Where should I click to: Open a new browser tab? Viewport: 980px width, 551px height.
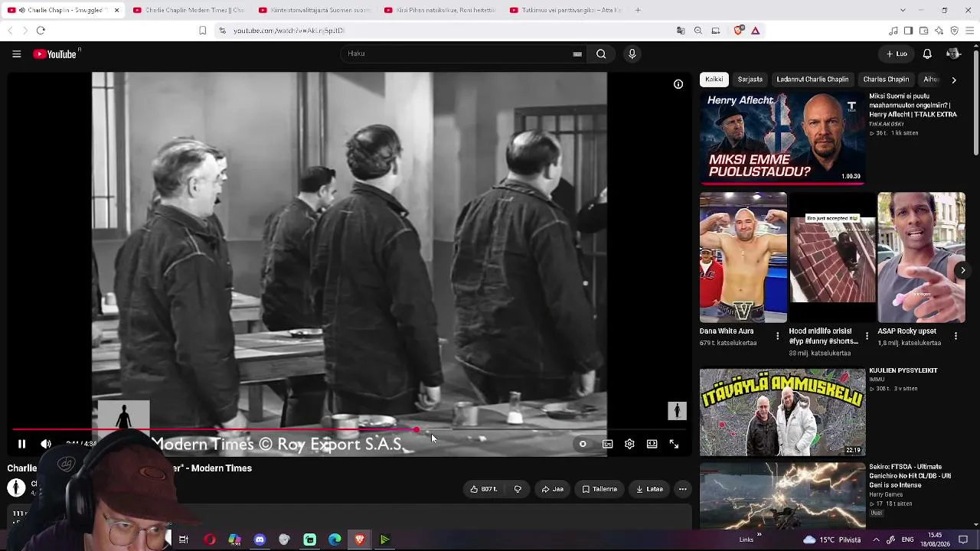pos(638,10)
